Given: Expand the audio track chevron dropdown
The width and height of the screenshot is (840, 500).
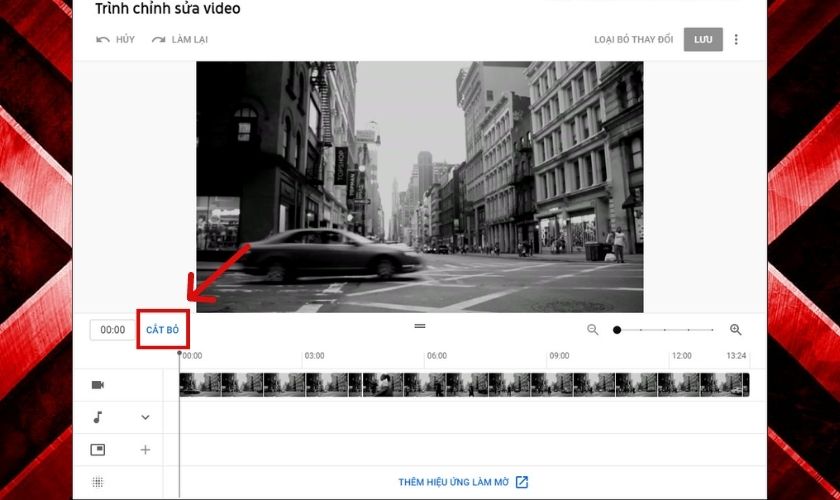Looking at the screenshot, I should pyautogui.click(x=145, y=417).
